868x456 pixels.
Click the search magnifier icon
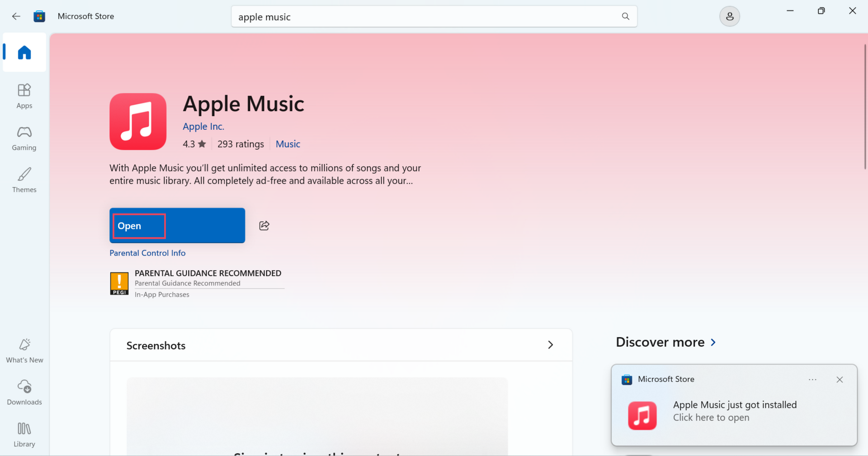pos(625,16)
